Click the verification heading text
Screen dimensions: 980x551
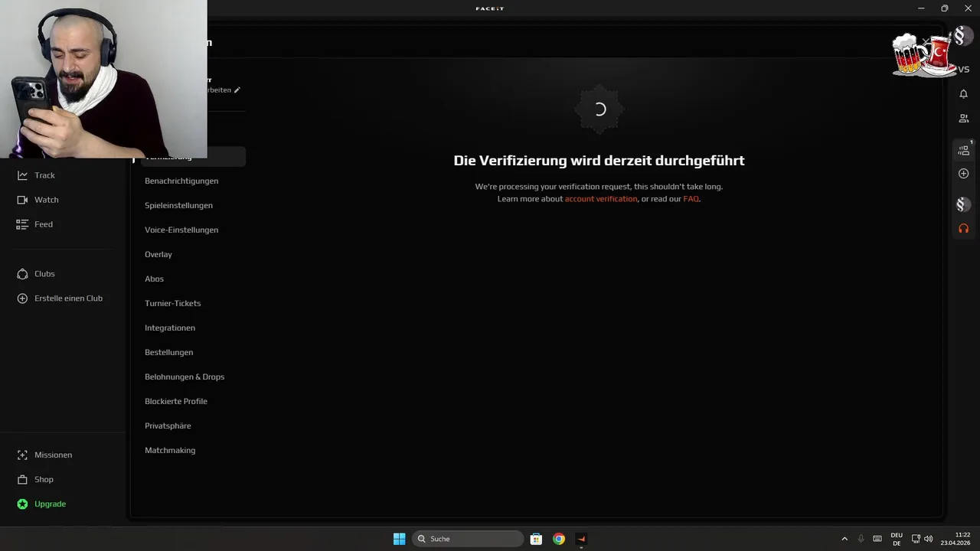click(599, 161)
